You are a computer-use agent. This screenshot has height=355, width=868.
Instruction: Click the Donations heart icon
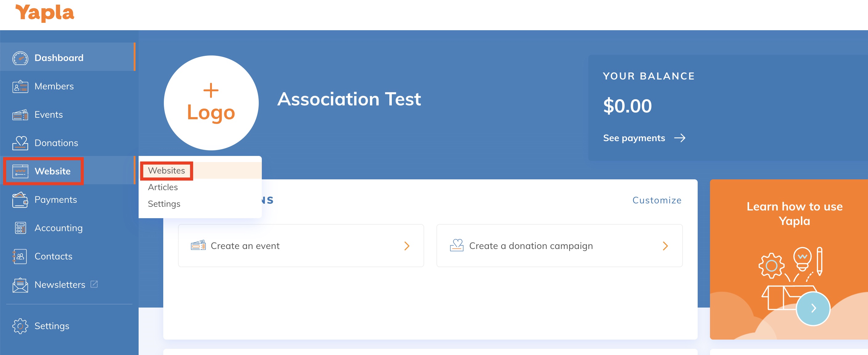20,143
